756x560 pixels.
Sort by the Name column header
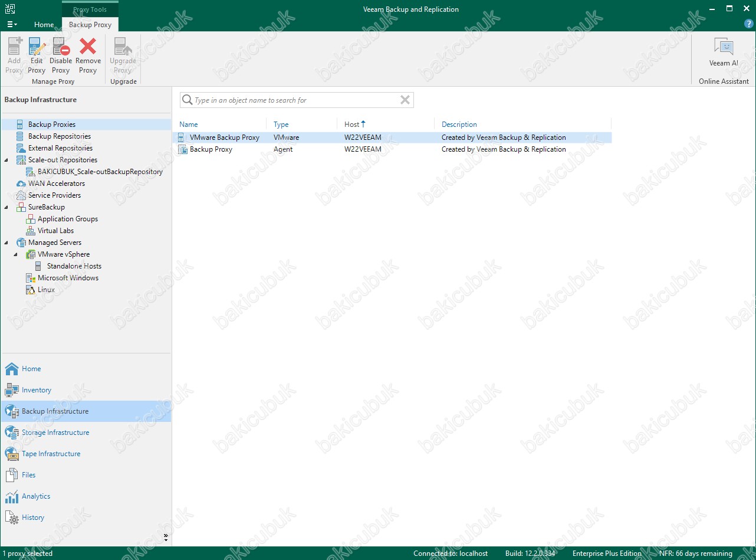click(x=189, y=125)
